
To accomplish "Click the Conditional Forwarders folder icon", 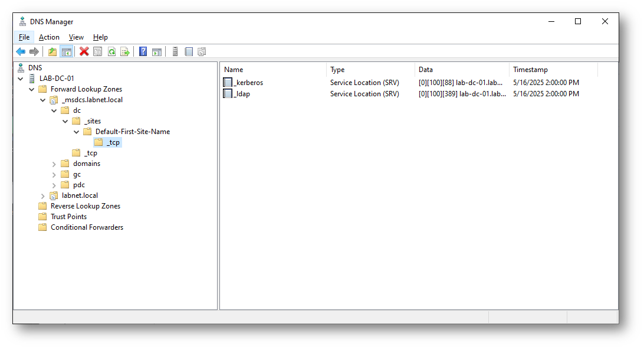I will pyautogui.click(x=42, y=227).
